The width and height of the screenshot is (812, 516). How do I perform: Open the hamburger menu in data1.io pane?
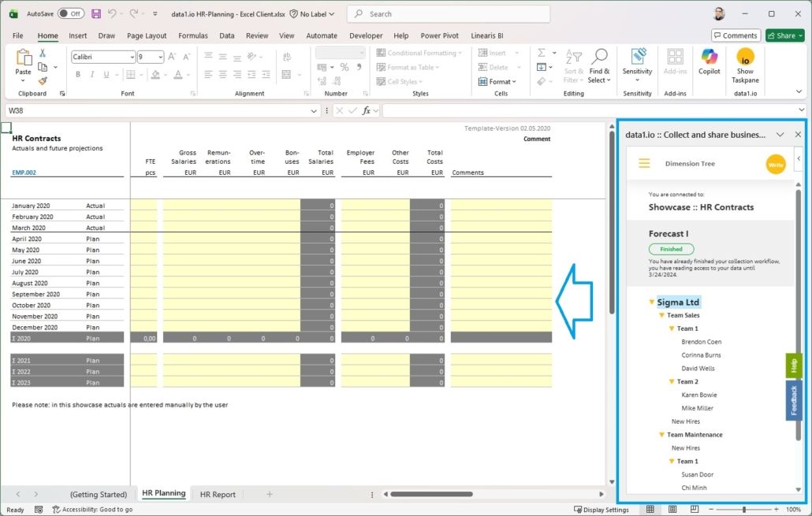click(644, 164)
